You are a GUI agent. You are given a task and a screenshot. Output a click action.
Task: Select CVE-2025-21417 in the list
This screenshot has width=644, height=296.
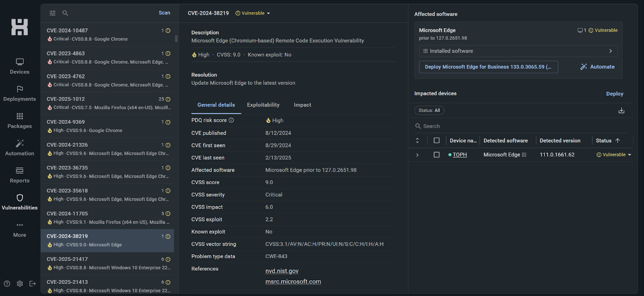tap(107, 263)
